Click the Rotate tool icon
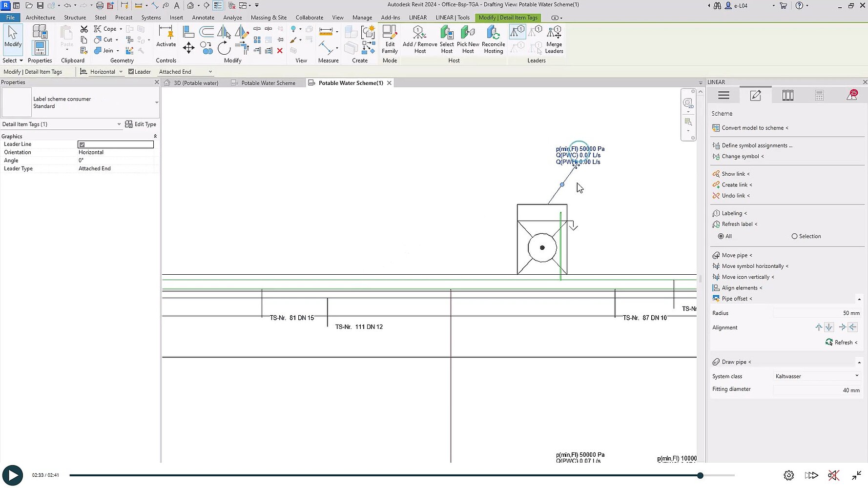The width and height of the screenshot is (868, 488). pos(224,48)
